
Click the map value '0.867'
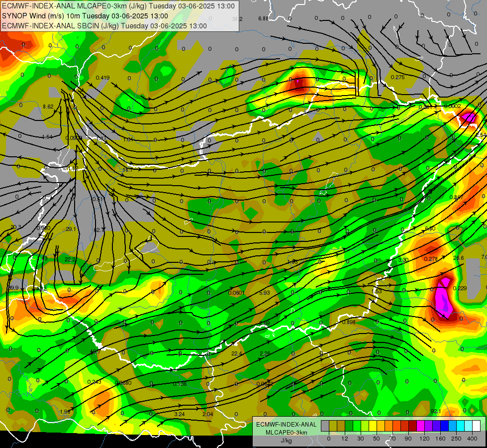point(456,198)
